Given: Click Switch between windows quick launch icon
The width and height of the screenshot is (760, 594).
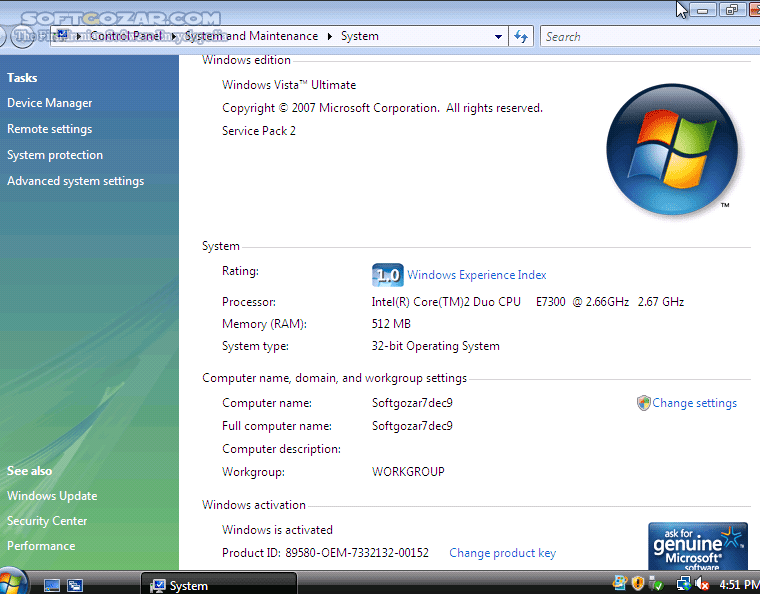Looking at the screenshot, I should point(75,586).
